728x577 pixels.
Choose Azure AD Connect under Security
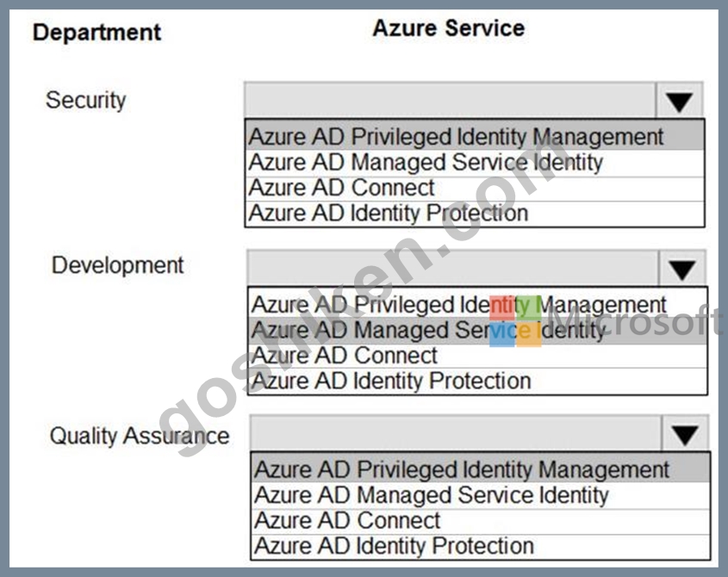475,189
